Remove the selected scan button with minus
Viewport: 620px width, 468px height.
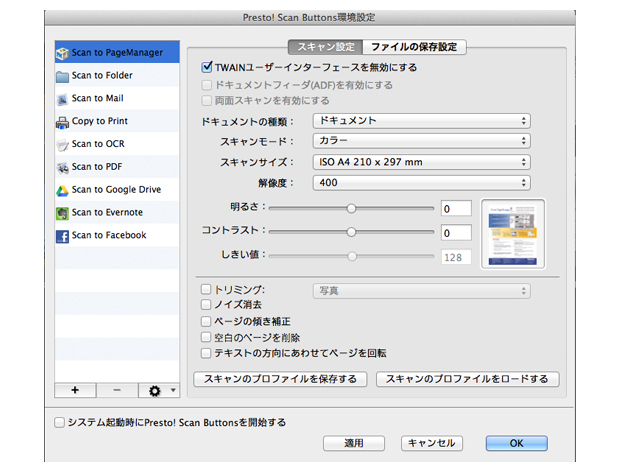117,390
